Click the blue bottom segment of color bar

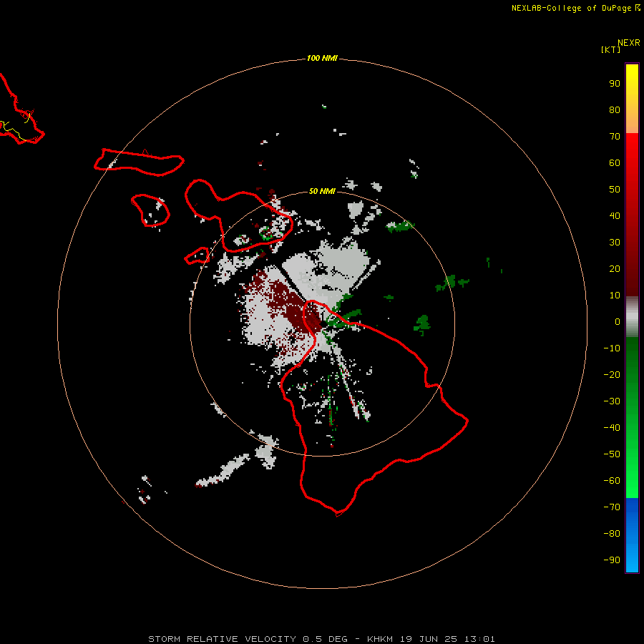[632, 535]
